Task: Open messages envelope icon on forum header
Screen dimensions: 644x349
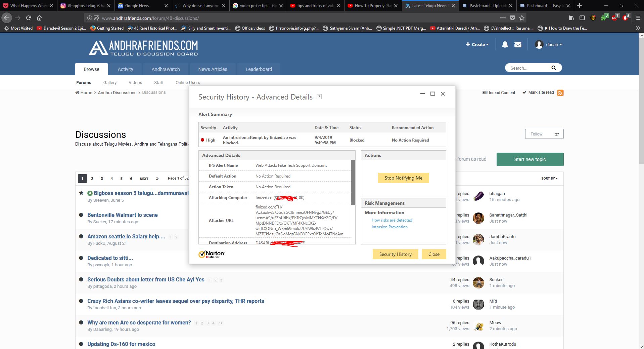Action: [x=518, y=44]
